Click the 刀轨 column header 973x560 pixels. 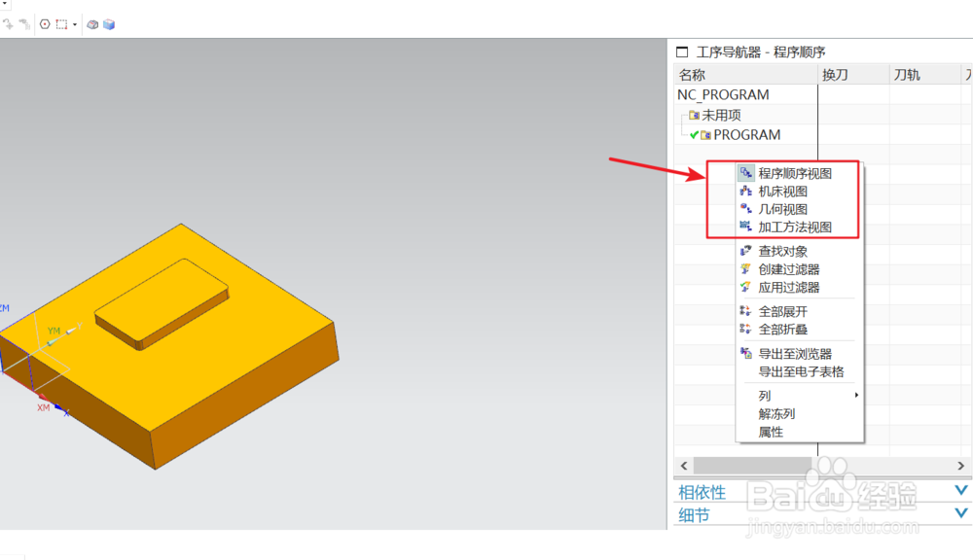click(x=924, y=75)
